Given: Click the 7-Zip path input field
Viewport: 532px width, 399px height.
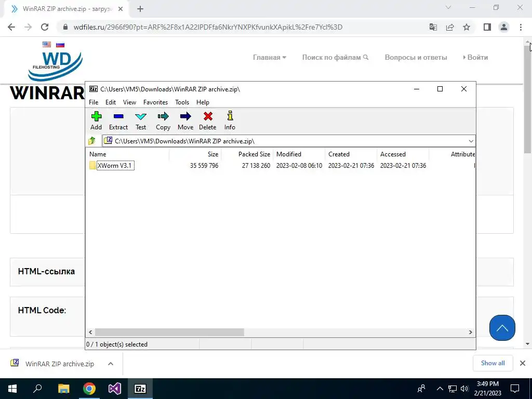Looking at the screenshot, I should pyautogui.click(x=288, y=141).
